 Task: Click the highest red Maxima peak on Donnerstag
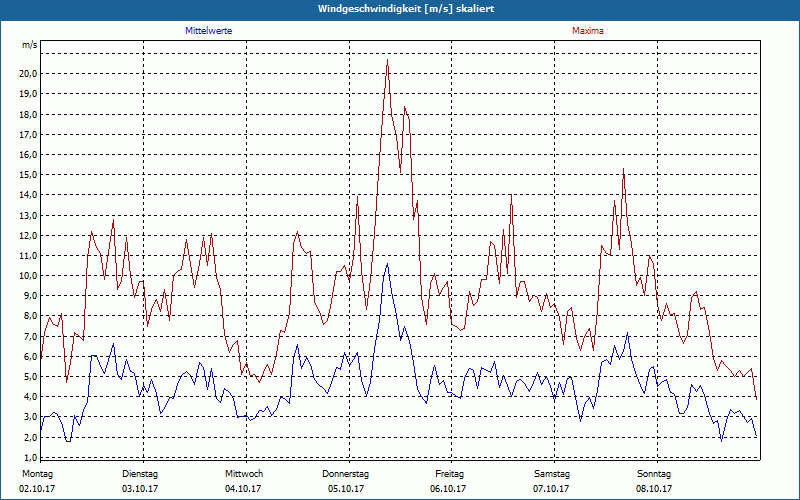tap(388, 60)
